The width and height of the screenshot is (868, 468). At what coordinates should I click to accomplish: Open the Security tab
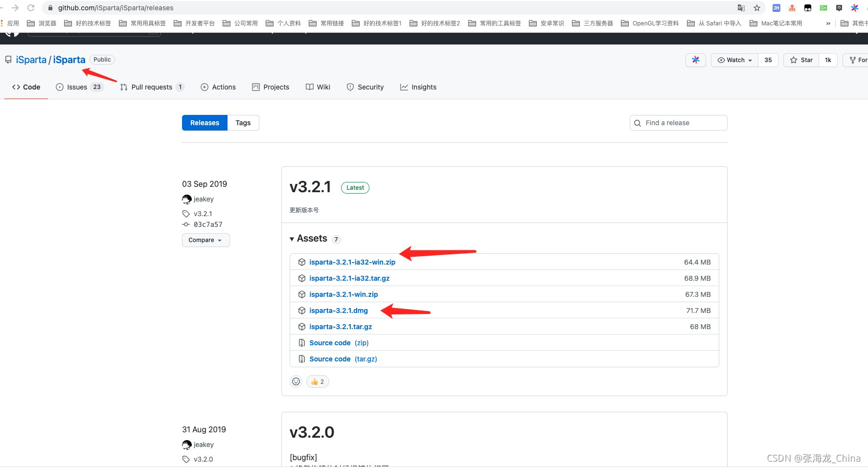(365, 87)
